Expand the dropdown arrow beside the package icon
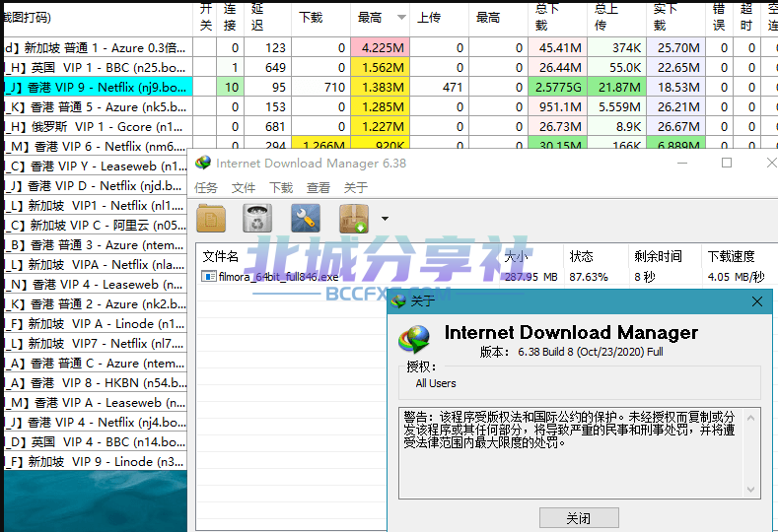 tap(384, 219)
